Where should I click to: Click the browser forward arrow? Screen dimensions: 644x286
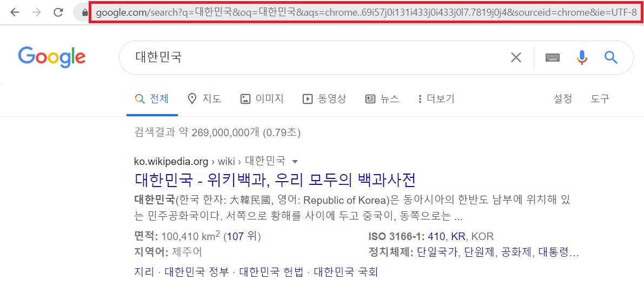click(x=37, y=12)
